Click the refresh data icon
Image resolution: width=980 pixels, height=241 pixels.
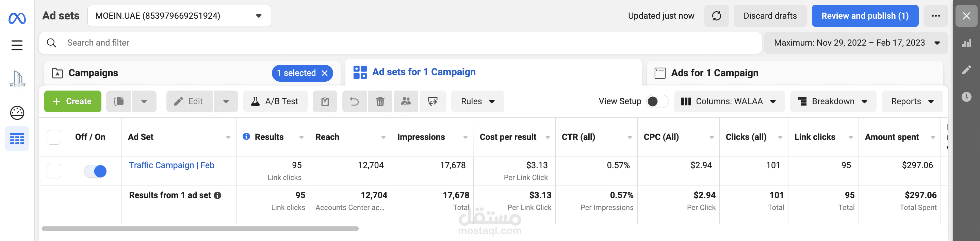(x=716, y=16)
